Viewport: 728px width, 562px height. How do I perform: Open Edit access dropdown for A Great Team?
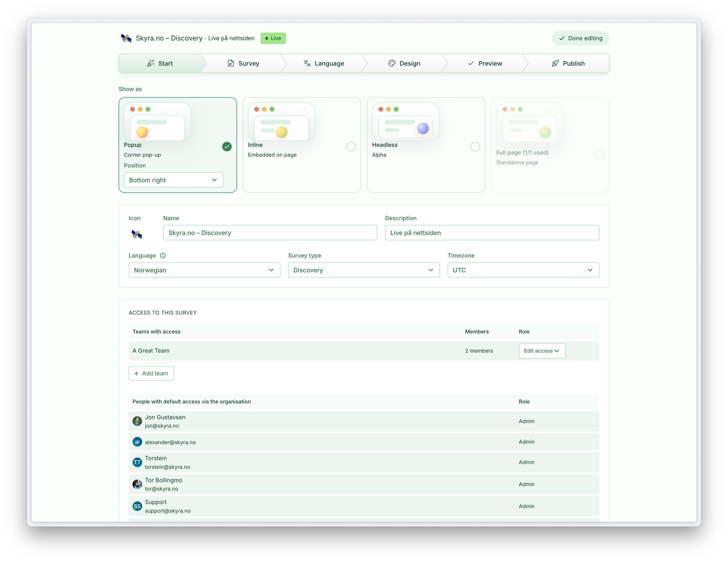pos(542,351)
